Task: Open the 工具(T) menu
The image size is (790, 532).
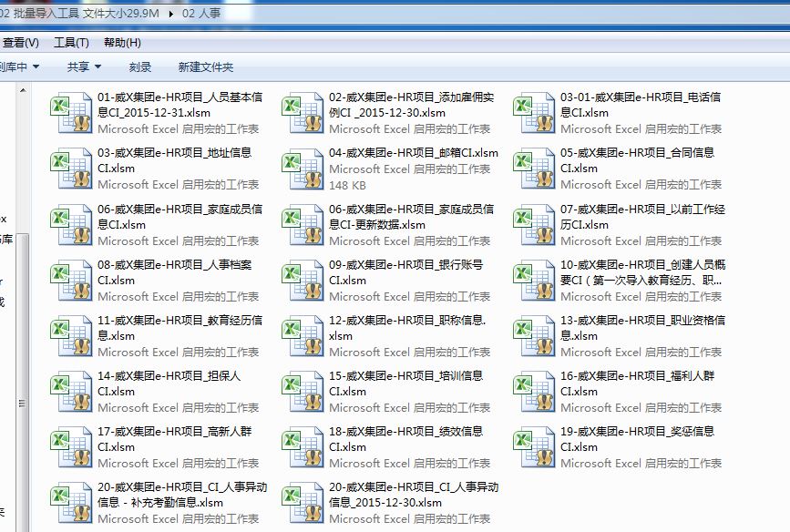Action: (x=72, y=43)
